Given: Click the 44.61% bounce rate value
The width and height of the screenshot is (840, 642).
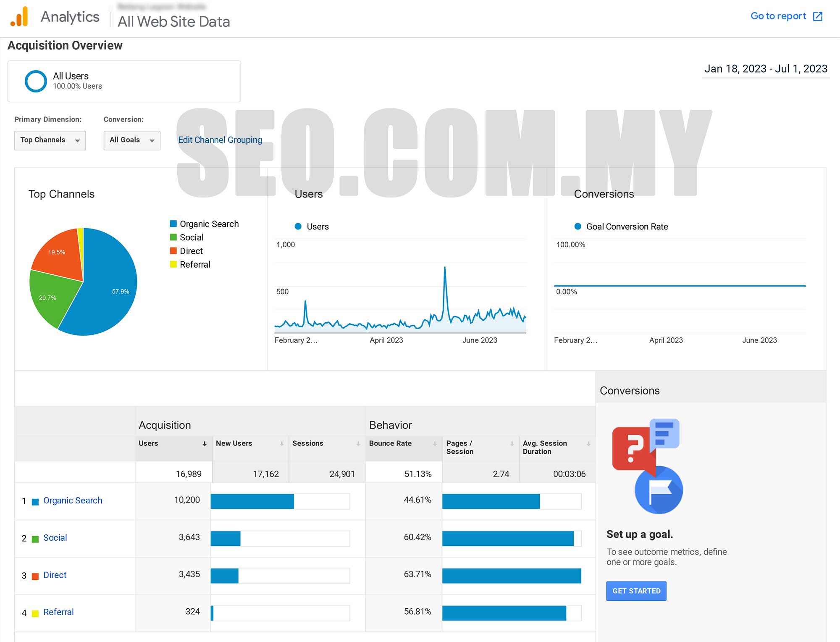Looking at the screenshot, I should 417,500.
